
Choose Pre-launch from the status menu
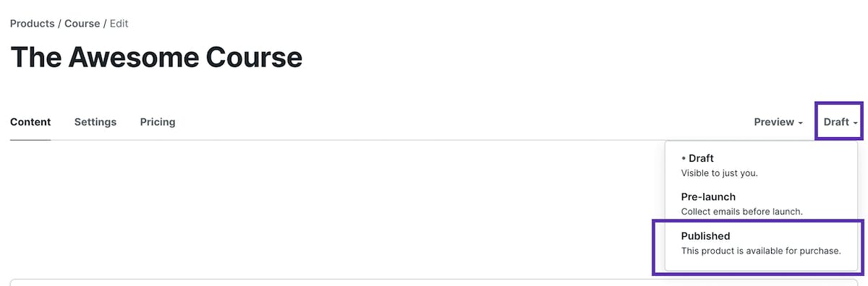(759, 204)
